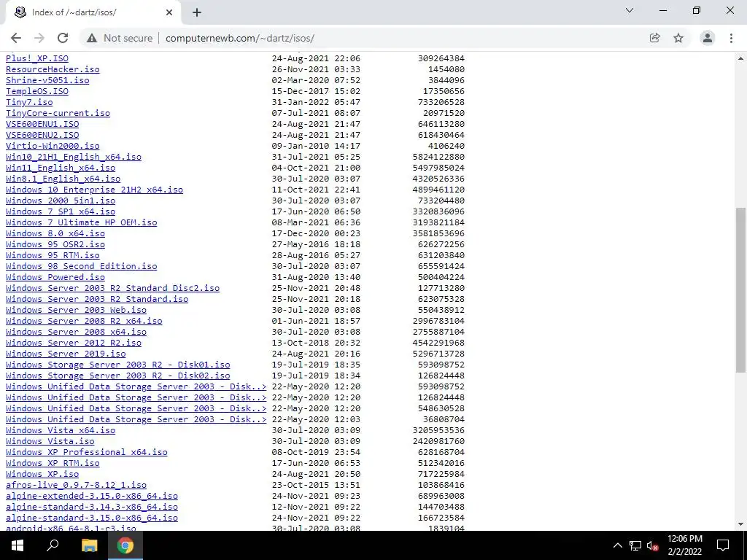Click Windows_2000_5in1.iso link
The height and width of the screenshot is (560, 747).
click(x=61, y=201)
